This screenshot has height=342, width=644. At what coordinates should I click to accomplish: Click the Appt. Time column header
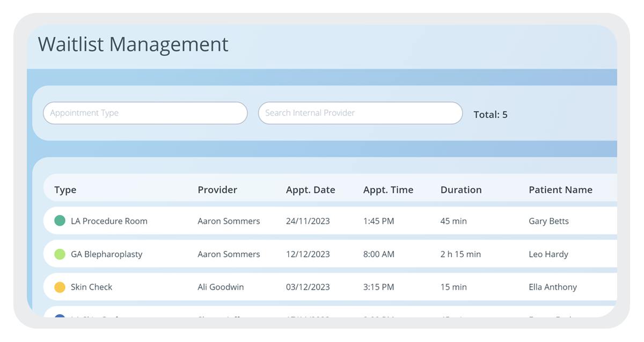coord(388,189)
